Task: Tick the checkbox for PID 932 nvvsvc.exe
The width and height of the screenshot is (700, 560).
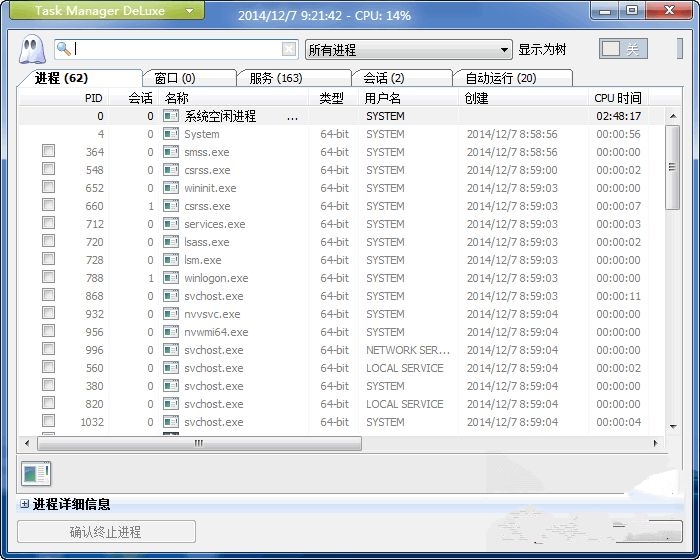Action: pyautogui.click(x=48, y=313)
